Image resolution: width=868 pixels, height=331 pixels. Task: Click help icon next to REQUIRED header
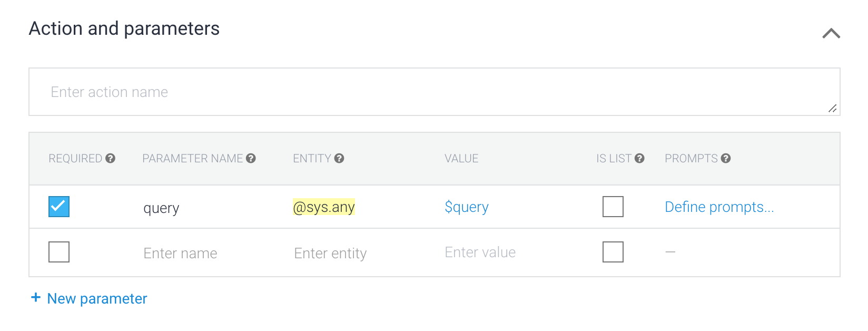110,158
